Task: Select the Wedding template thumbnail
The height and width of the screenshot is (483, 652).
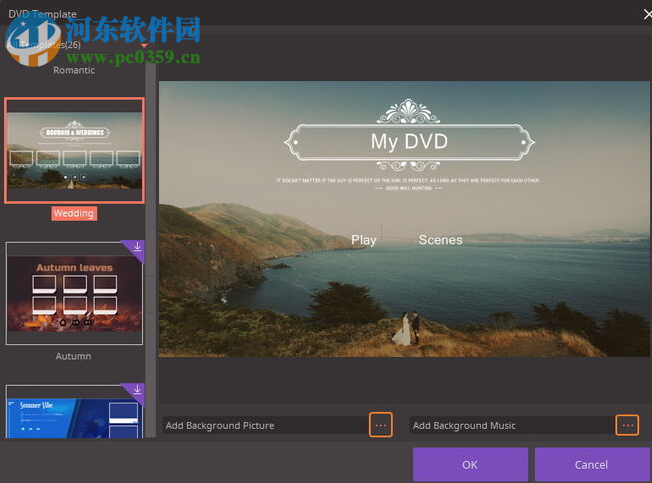Action: coord(74,150)
